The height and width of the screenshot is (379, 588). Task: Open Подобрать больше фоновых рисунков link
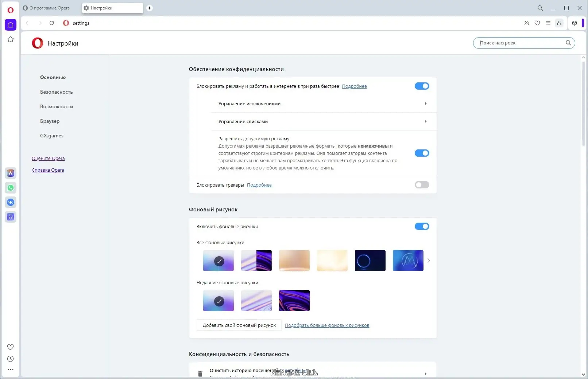[x=327, y=325]
